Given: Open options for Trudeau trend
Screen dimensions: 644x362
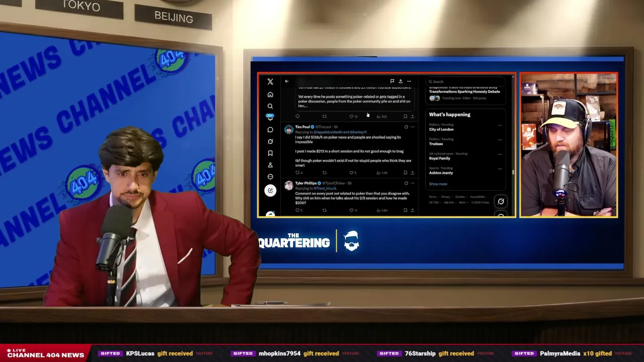Looking at the screenshot, I should pyautogui.click(x=500, y=140).
